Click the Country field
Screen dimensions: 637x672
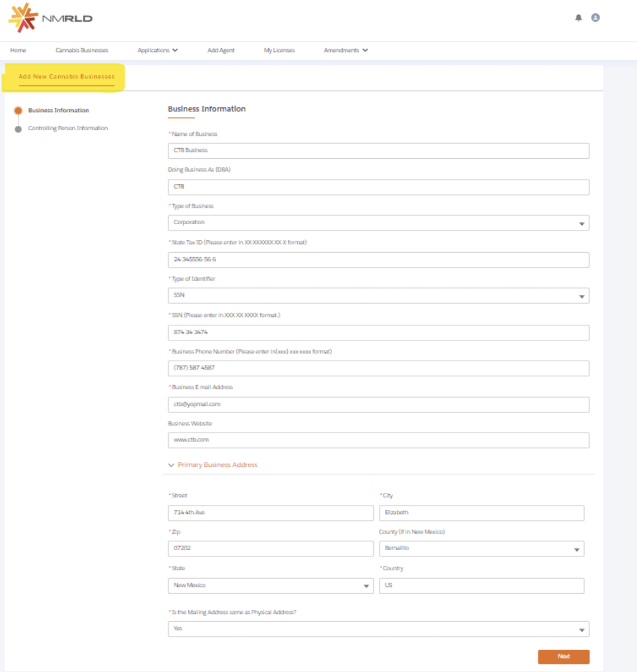pos(482,585)
